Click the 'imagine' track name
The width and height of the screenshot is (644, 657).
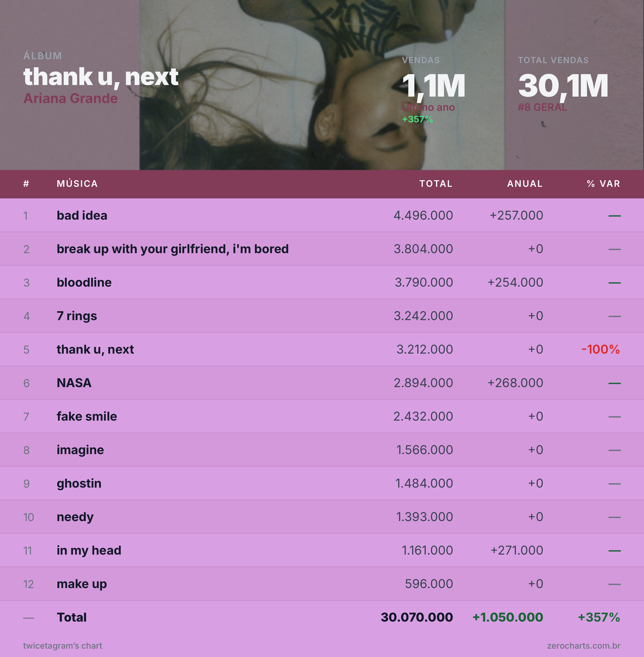coord(80,450)
